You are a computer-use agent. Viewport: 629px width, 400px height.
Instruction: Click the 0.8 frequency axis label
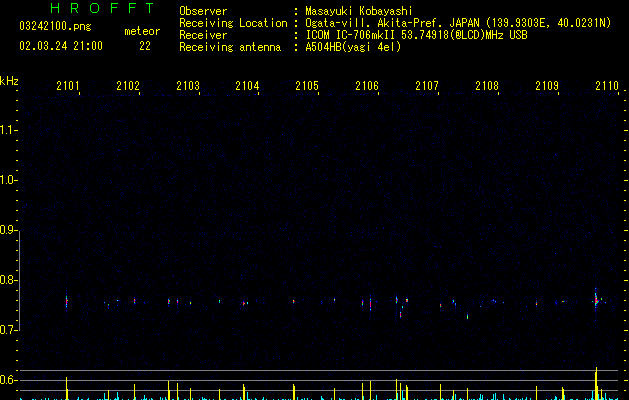8,280
